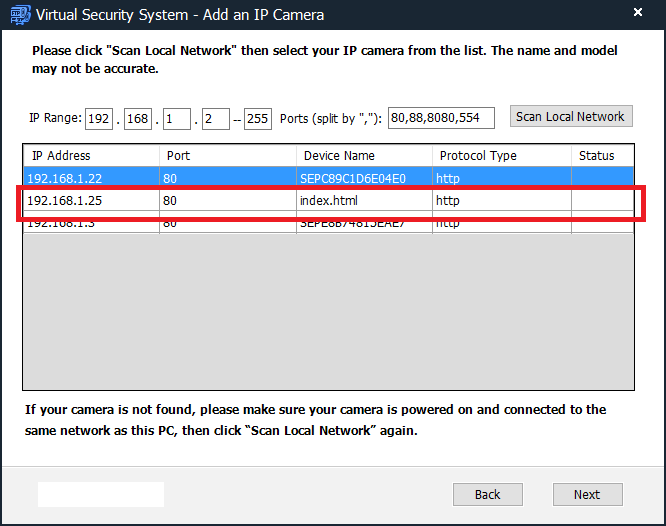Click the Protocol Type column header
Image resolution: width=666 pixels, height=526 pixels.
[x=501, y=156]
